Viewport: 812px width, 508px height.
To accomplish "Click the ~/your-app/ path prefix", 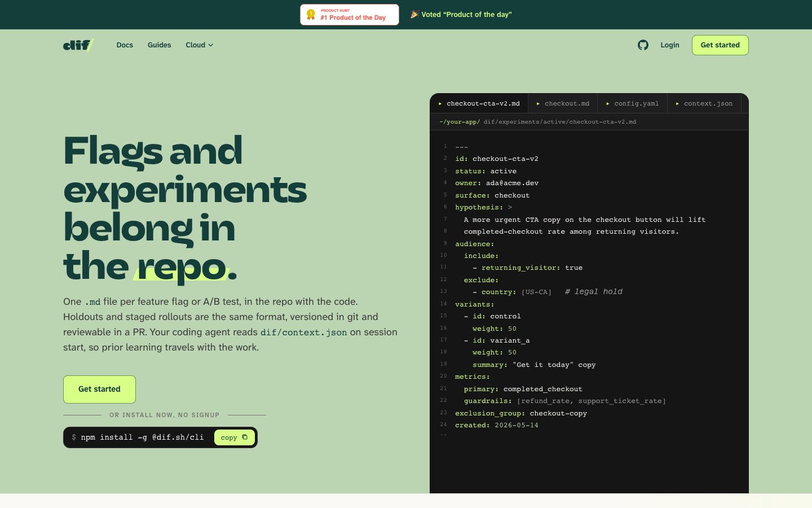I will coord(460,122).
